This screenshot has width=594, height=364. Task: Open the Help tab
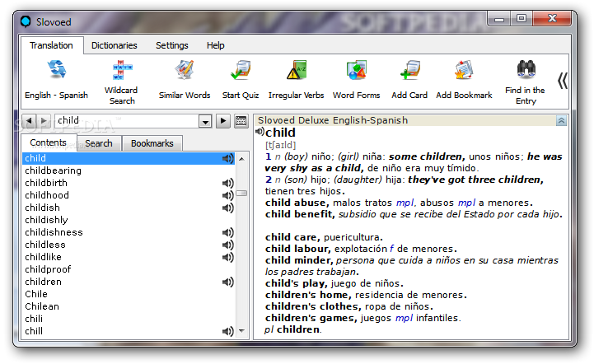click(216, 45)
